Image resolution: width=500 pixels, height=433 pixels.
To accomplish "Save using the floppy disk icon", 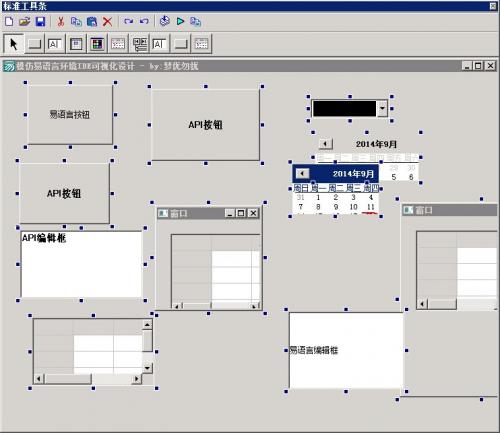I will (x=40, y=22).
